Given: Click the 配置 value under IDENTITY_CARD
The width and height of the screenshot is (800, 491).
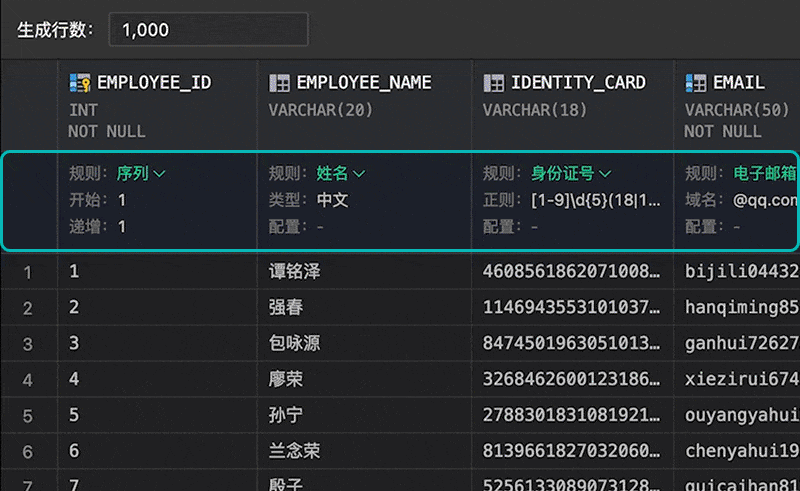Looking at the screenshot, I should (x=535, y=227).
